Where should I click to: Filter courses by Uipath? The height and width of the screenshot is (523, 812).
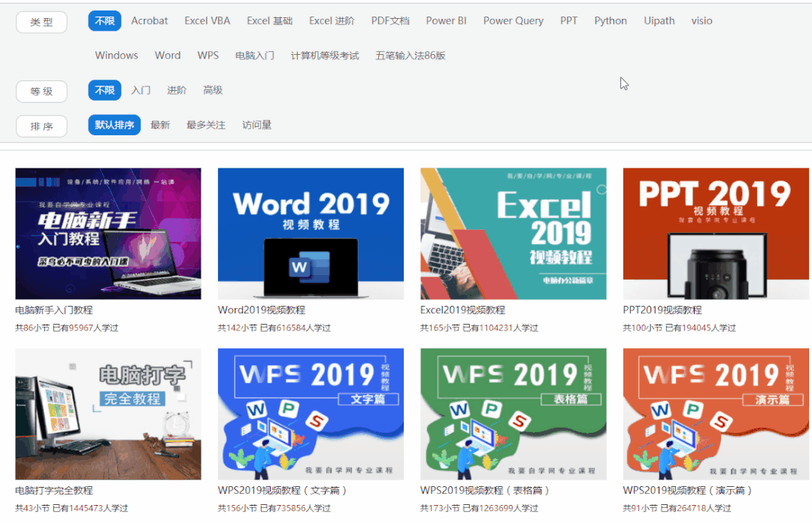point(659,21)
